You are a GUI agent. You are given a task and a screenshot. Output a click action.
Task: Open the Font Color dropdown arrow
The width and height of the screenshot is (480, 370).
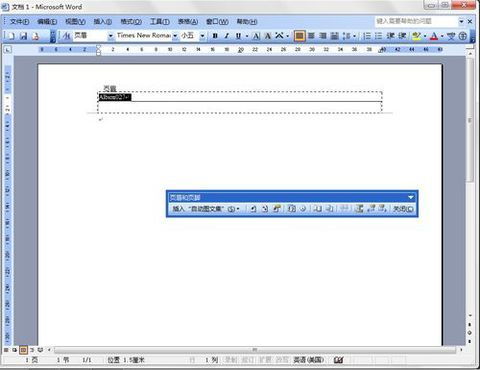tap(442, 36)
